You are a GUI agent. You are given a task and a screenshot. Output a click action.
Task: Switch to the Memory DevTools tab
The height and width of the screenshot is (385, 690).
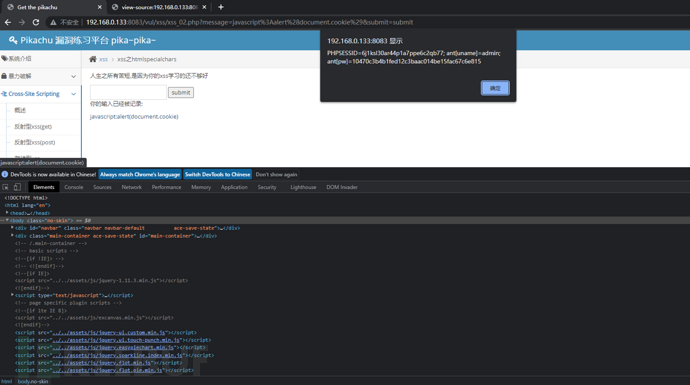point(201,187)
